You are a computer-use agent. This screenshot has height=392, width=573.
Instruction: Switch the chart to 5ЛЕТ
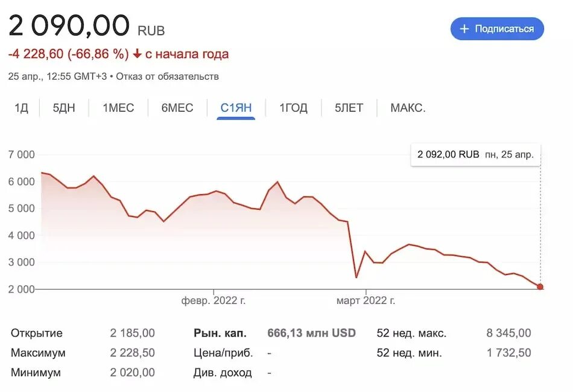[349, 108]
